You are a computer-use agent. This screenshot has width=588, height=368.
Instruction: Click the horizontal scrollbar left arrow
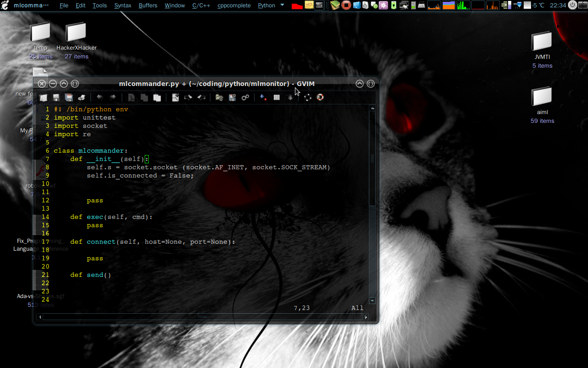click(x=40, y=316)
